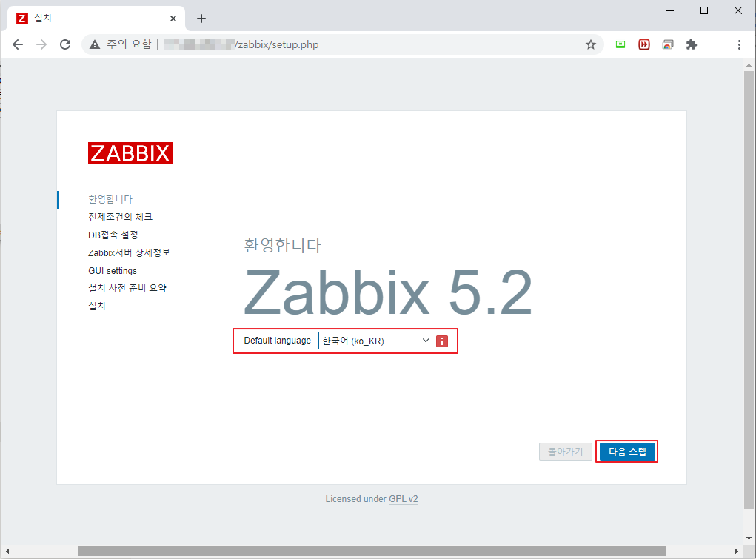Click the scroll up arrow
This screenshot has height=559, width=756.
pos(749,65)
